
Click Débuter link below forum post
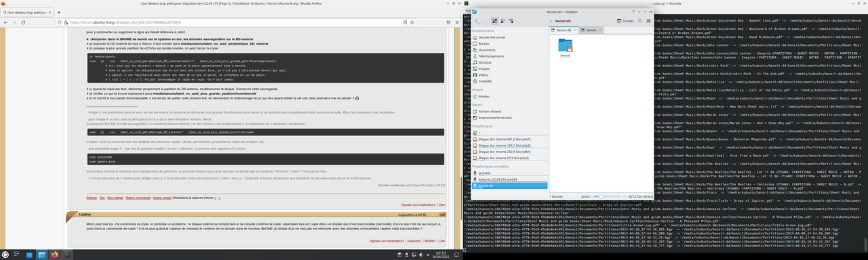pos(92,198)
